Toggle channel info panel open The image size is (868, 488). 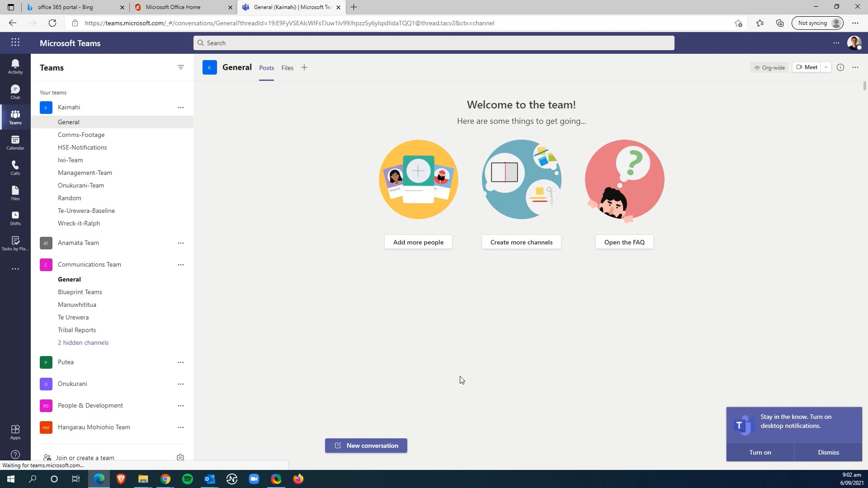click(840, 67)
